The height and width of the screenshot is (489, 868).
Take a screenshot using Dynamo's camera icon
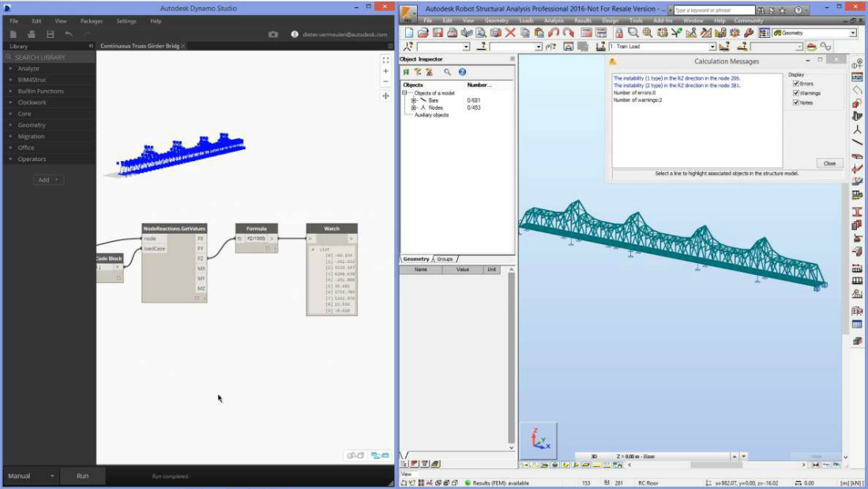[x=275, y=35]
